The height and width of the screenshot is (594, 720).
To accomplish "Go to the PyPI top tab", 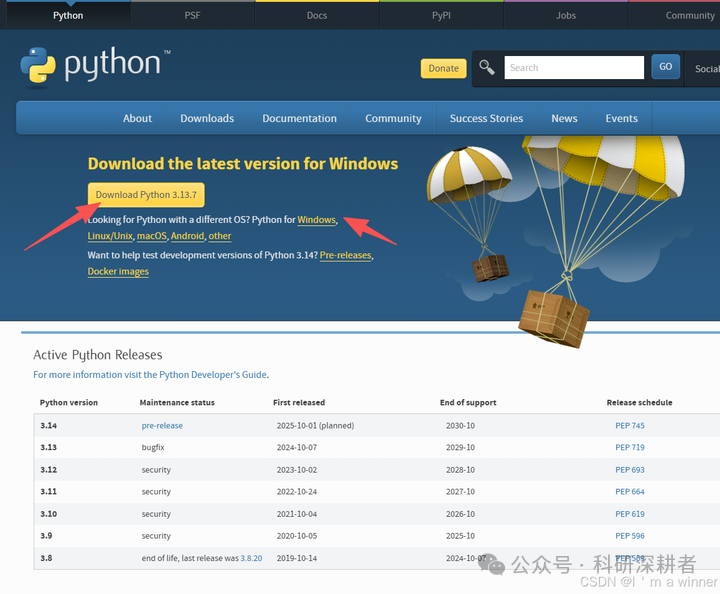I will pyautogui.click(x=441, y=16).
